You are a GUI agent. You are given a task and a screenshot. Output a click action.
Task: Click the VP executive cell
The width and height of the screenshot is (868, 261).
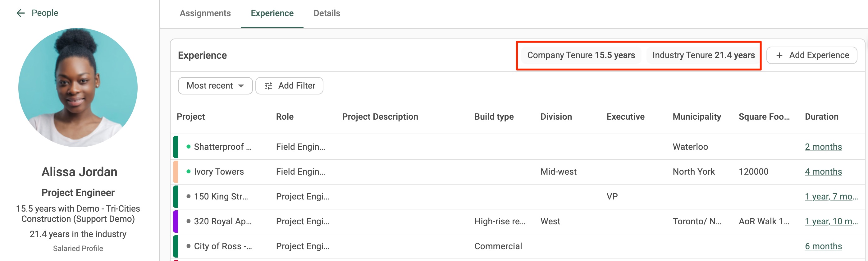pos(612,197)
